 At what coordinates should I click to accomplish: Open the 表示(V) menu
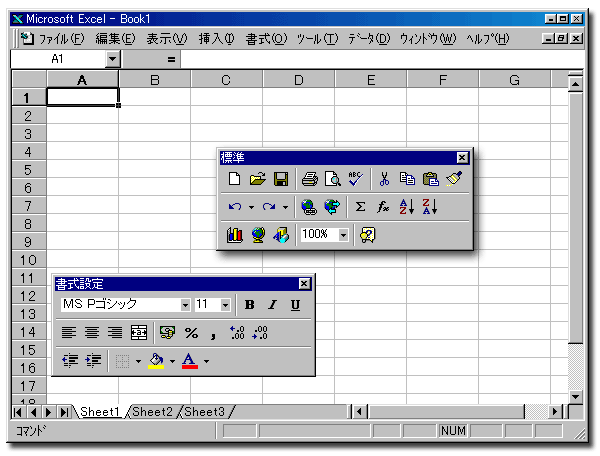click(167, 39)
